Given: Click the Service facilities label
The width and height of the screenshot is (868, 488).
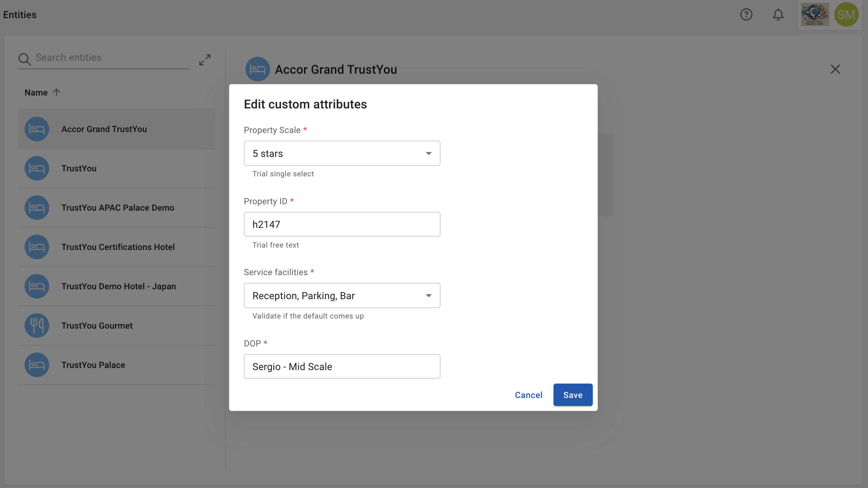Looking at the screenshot, I should pos(276,272).
